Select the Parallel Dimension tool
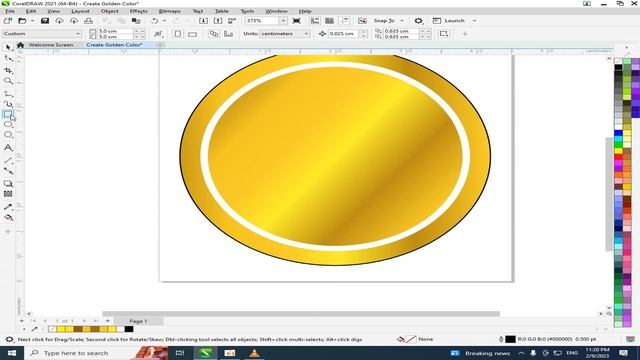The width and height of the screenshot is (640, 360). click(8, 160)
